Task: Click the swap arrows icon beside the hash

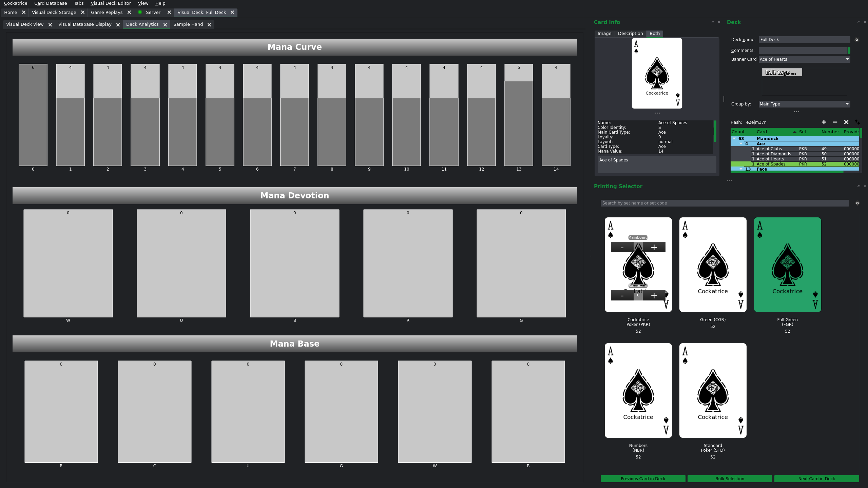Action: pyautogui.click(x=857, y=122)
